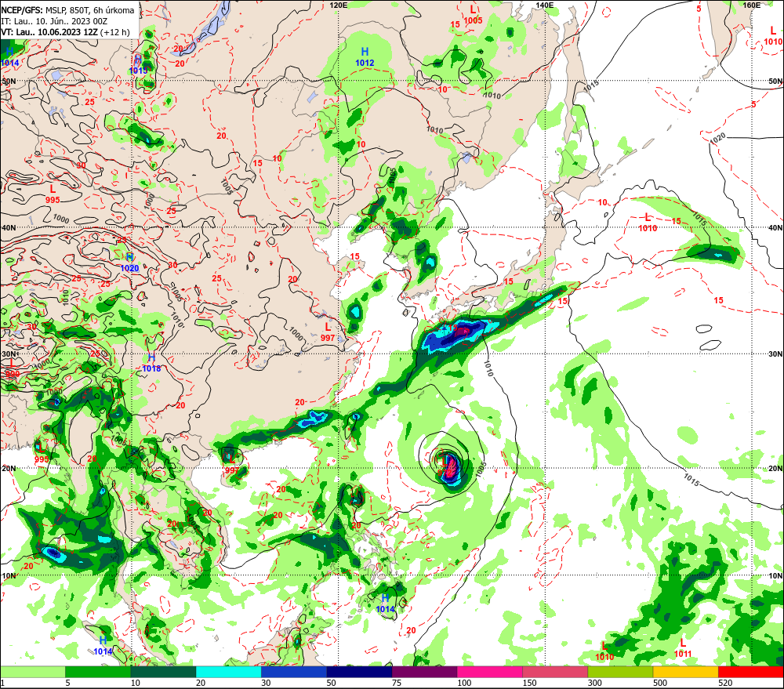The width and height of the screenshot is (784, 689).
Task: Click the legend value '100'
Action: 464,683
